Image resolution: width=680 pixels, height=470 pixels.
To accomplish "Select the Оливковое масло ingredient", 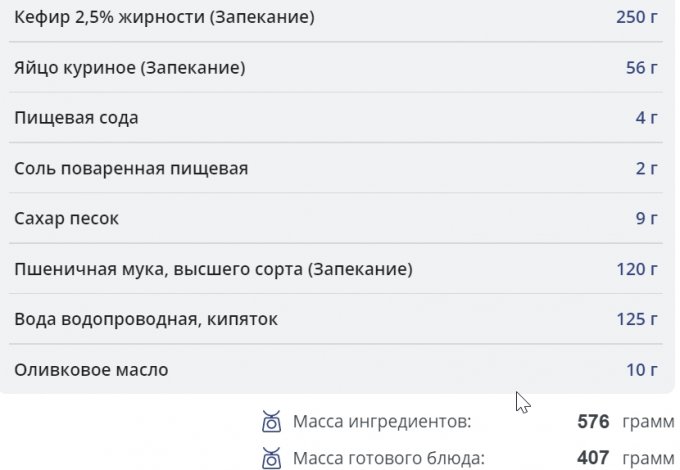I will tap(91, 370).
